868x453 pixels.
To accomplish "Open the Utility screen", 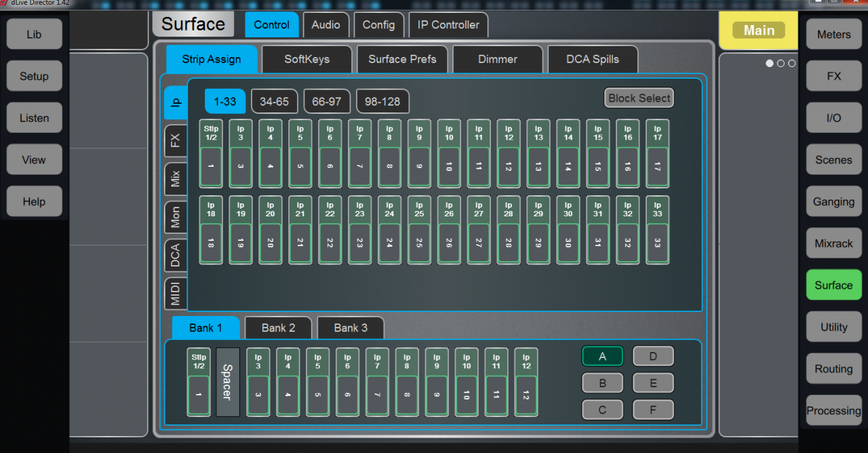I will [833, 327].
